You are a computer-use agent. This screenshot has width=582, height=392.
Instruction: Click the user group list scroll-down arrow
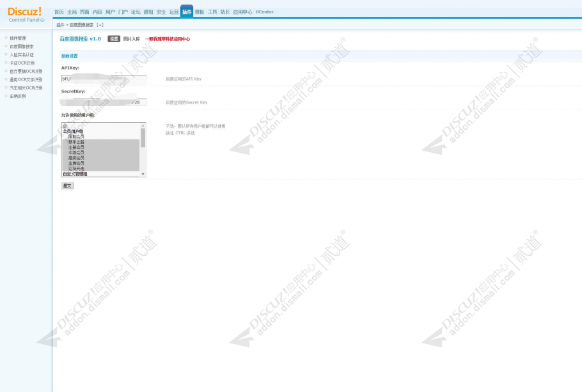[x=143, y=174]
